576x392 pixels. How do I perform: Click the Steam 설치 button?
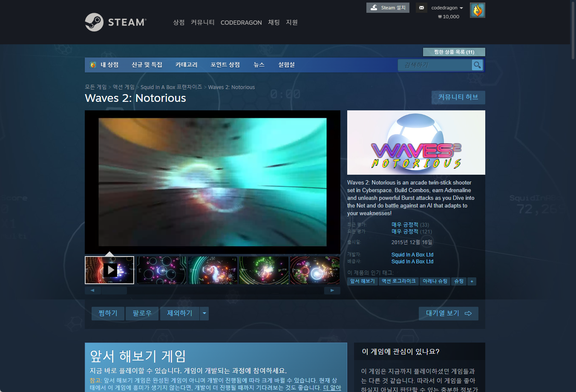click(388, 8)
